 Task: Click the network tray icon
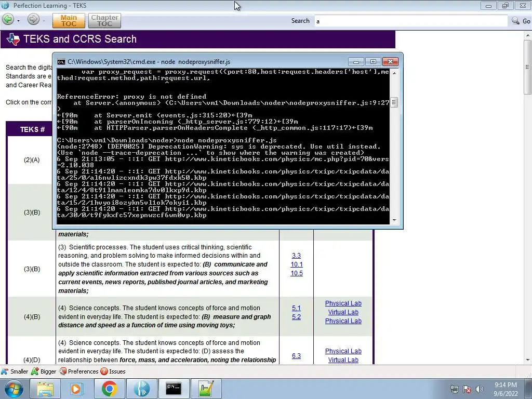(454, 389)
